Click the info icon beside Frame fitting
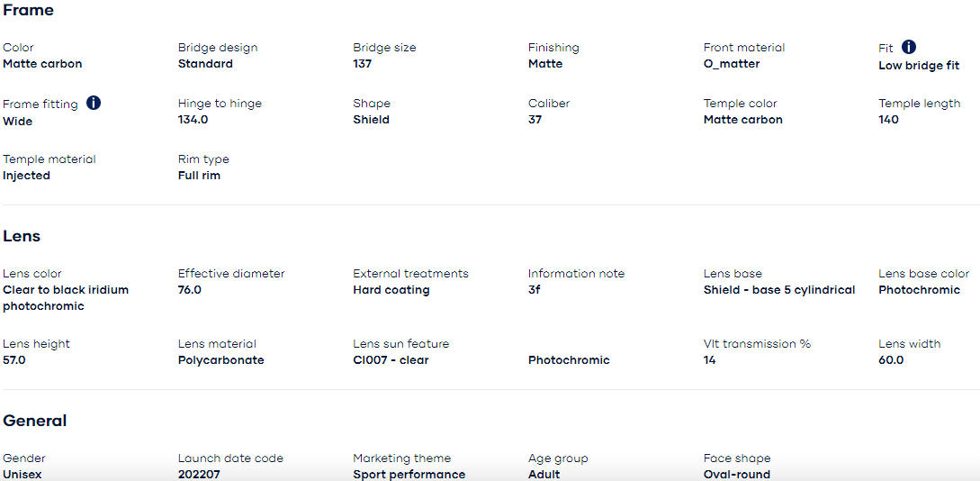Viewport: 980px width, 481px height. pyautogui.click(x=94, y=103)
